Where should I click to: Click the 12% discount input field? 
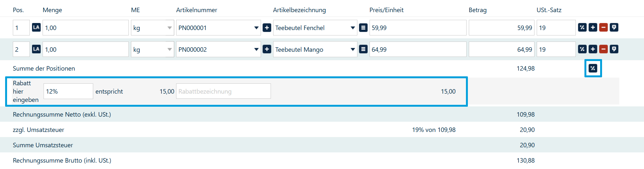click(68, 91)
